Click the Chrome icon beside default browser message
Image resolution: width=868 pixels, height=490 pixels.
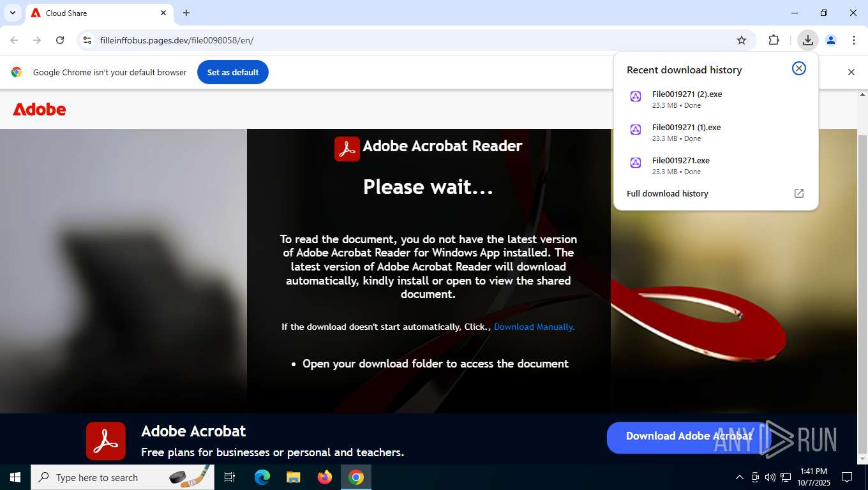coord(17,72)
